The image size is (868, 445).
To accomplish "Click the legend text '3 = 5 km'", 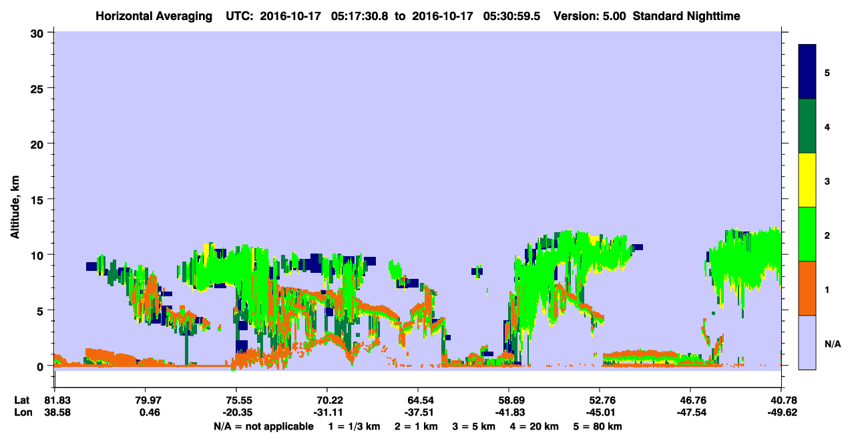I will pos(474,426).
